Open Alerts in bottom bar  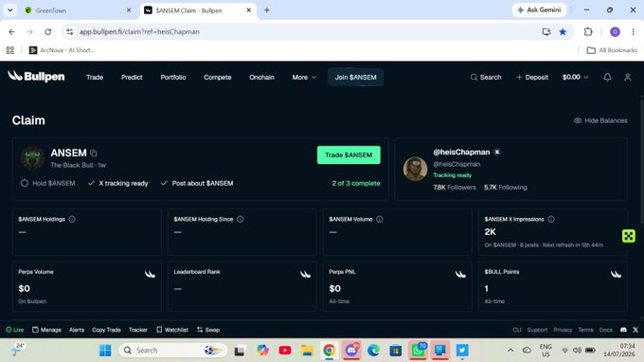[x=77, y=330]
